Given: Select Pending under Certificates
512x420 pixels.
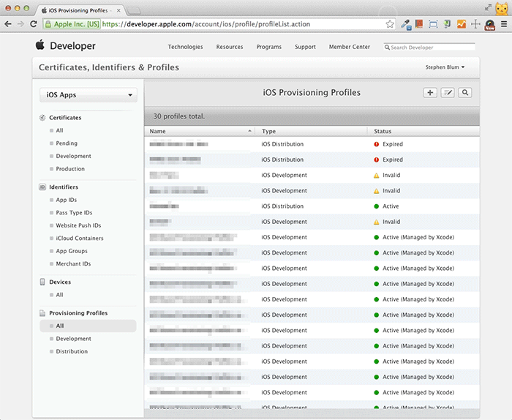Looking at the screenshot, I should click(67, 143).
